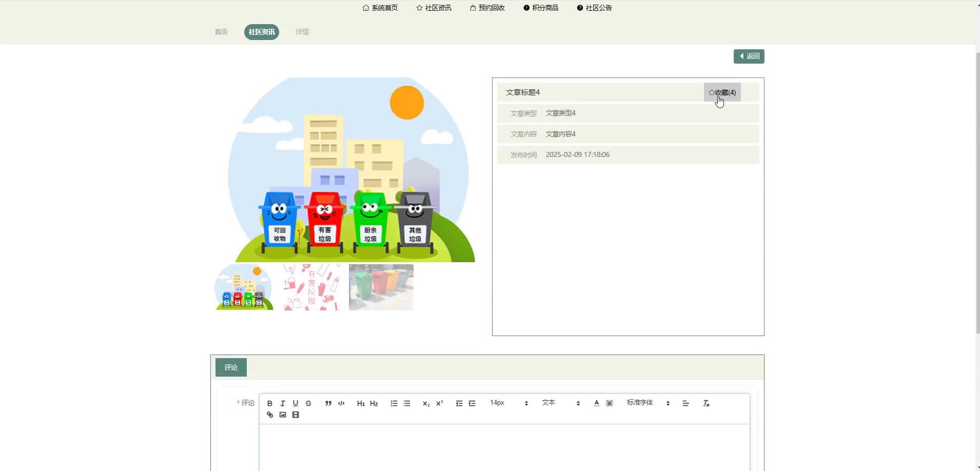980x471 pixels.
Task: Click the 返回 back button
Action: coord(749,56)
